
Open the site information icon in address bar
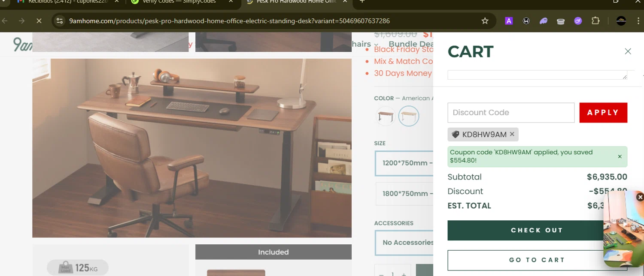[60, 21]
